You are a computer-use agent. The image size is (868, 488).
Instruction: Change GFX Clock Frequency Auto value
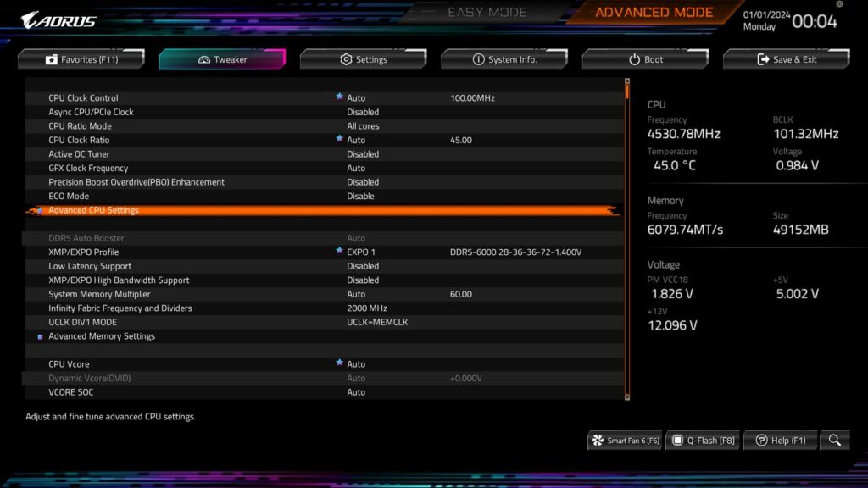coord(356,169)
